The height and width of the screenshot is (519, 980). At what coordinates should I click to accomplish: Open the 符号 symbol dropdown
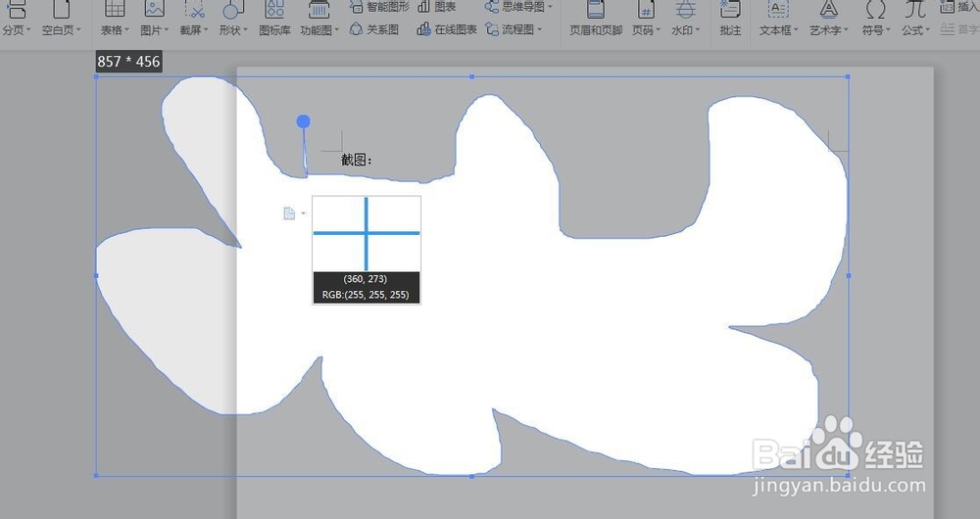888,30
